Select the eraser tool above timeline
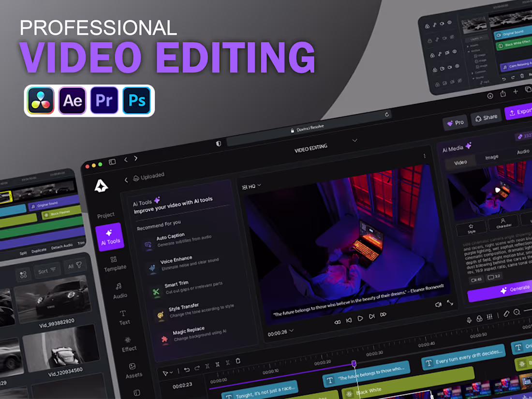 [506, 314]
